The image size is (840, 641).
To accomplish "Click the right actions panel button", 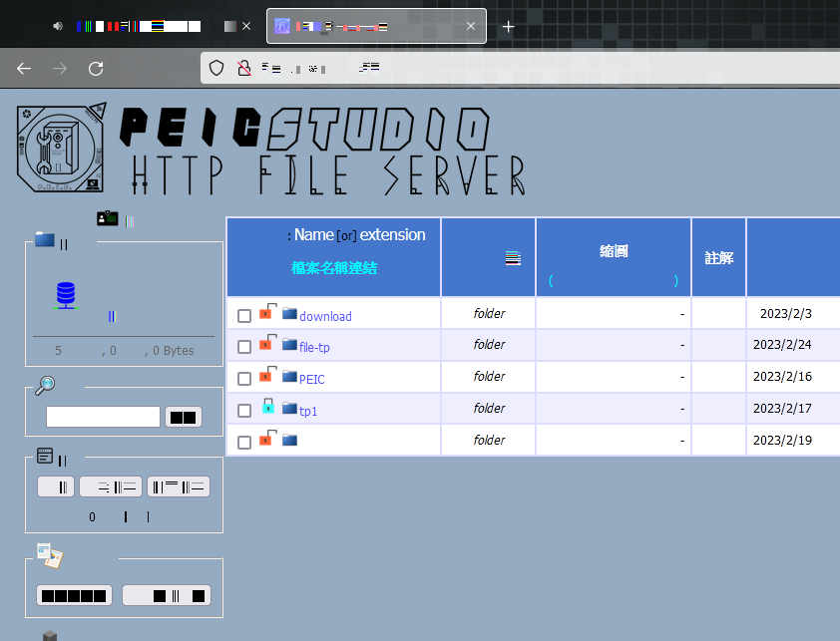I will click(x=167, y=595).
